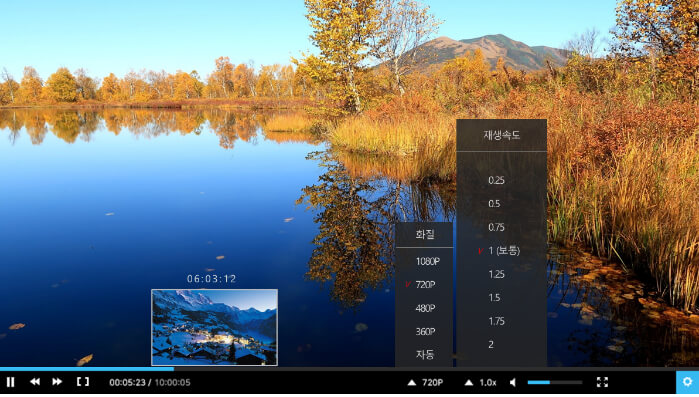Open settings via the blue gear icon
Image resolution: width=699 pixels, height=397 pixels.
pos(687,382)
